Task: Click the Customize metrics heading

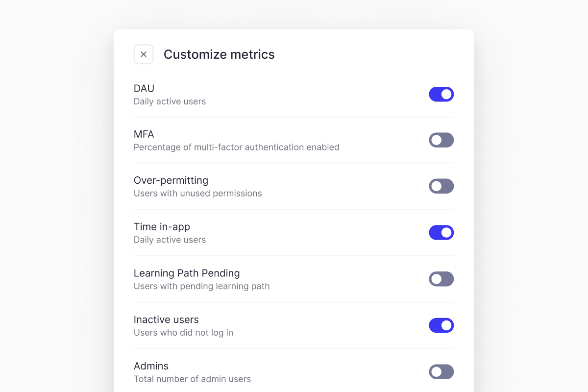Action: click(219, 54)
